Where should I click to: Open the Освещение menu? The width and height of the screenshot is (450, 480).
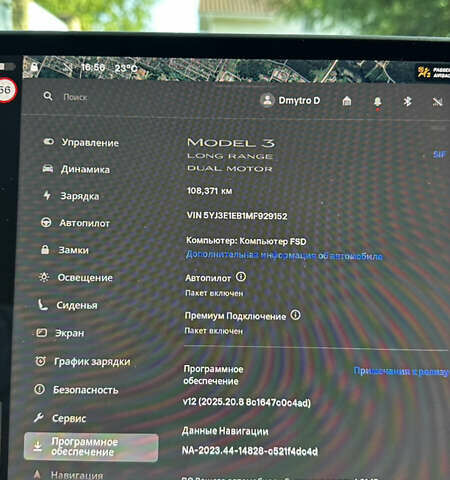pos(75,277)
